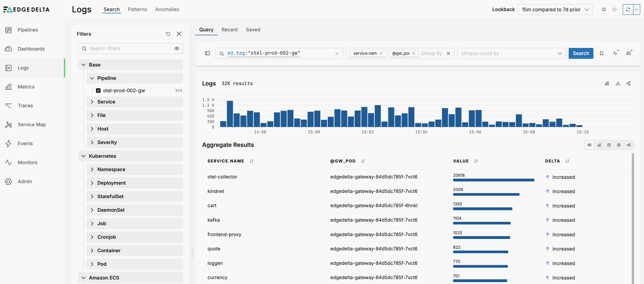Click the ed.tag query input field
Image resolution: width=644 pixels, height=284 pixels.
point(279,54)
